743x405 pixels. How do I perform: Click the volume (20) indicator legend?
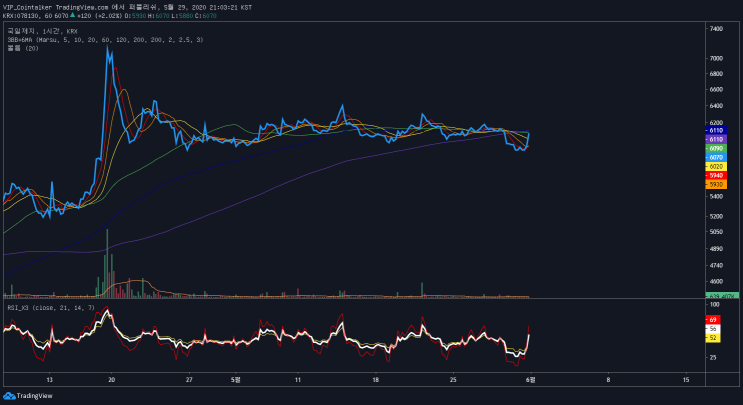[x=23, y=48]
